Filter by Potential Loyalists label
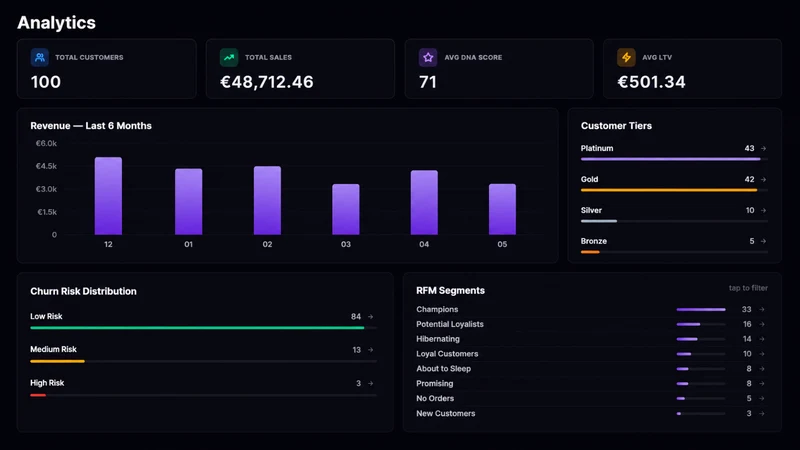The width and height of the screenshot is (800, 450). pyautogui.click(x=449, y=324)
